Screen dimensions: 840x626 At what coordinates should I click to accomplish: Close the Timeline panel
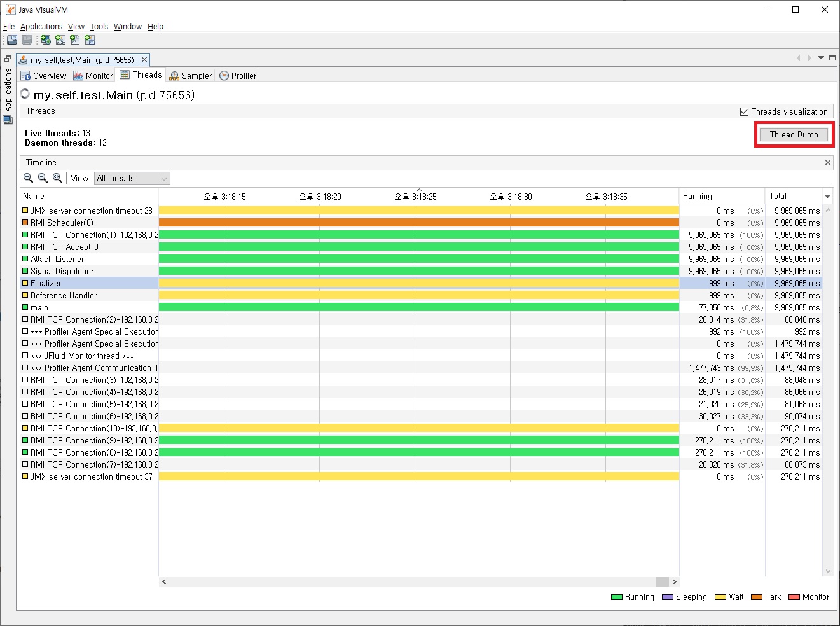click(828, 163)
